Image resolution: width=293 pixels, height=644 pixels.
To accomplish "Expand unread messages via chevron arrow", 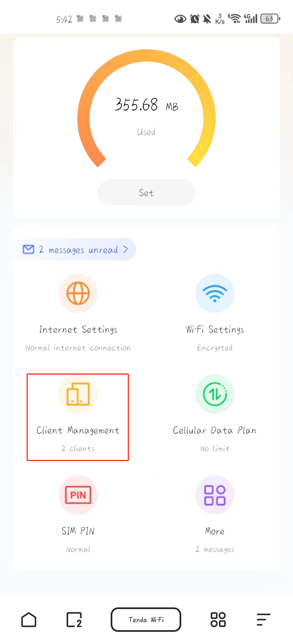I will pyautogui.click(x=125, y=249).
